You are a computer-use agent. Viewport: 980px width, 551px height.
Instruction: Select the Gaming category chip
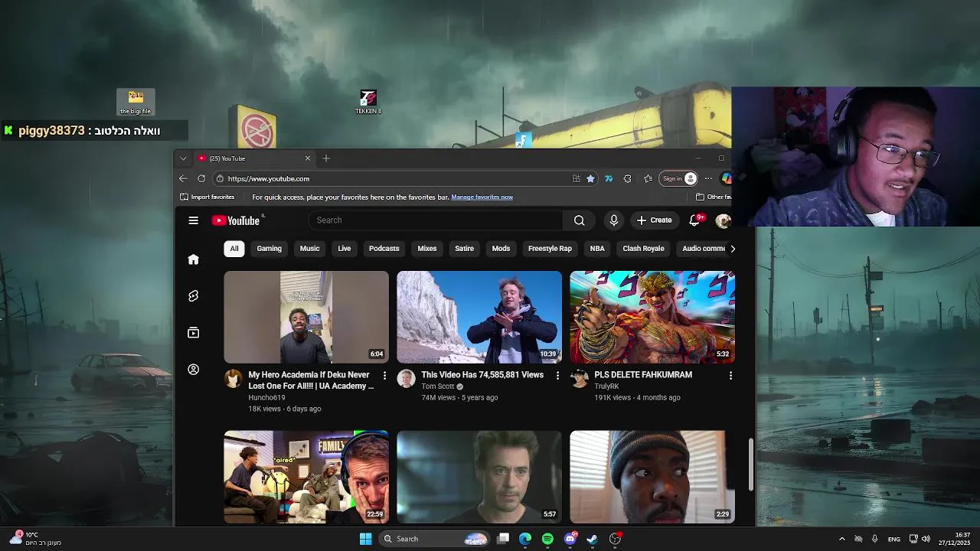[269, 249]
